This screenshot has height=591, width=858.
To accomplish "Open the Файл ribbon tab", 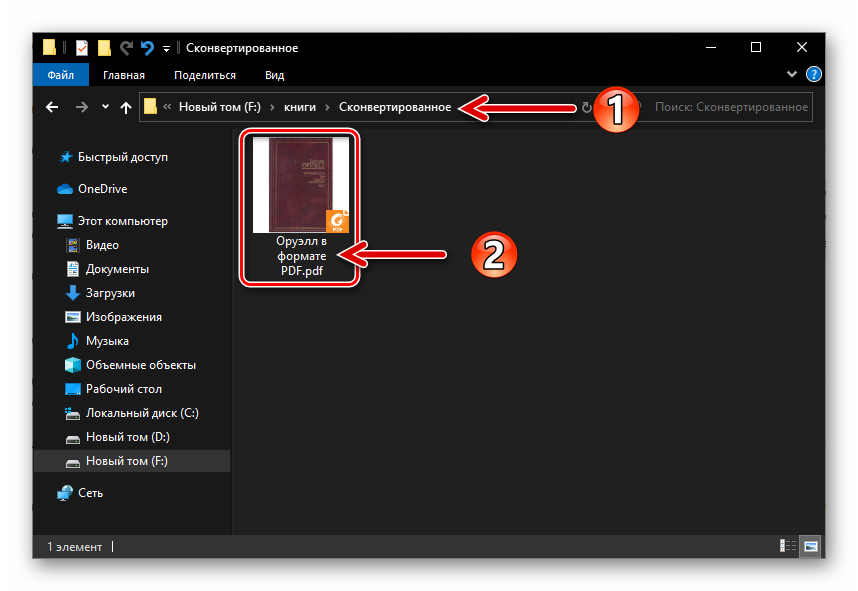I will pyautogui.click(x=60, y=75).
